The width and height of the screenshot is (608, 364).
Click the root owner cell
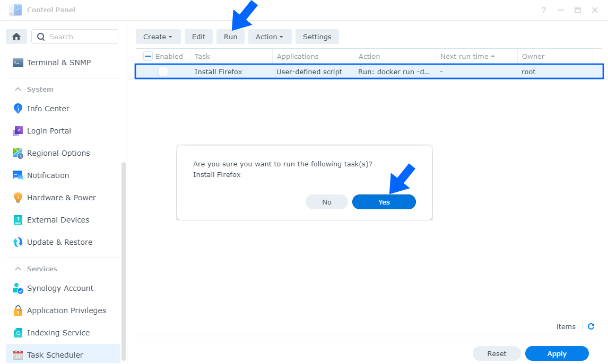coord(528,72)
